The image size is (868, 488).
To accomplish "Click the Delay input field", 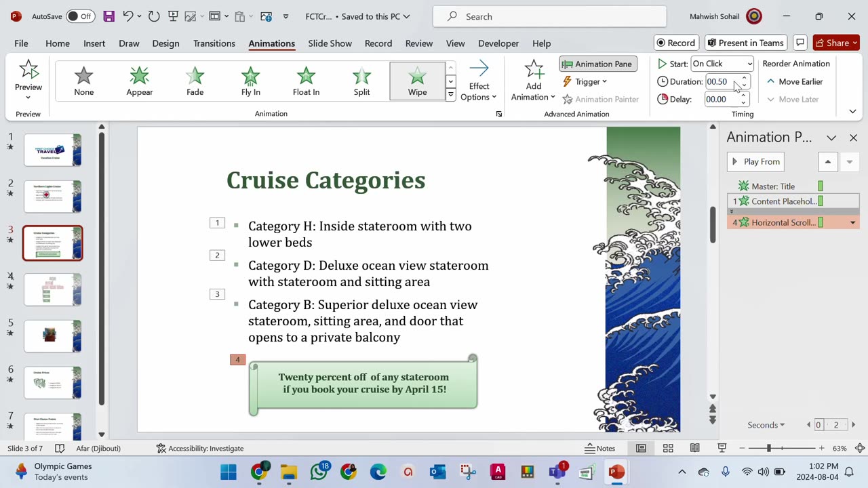I will 721,99.
